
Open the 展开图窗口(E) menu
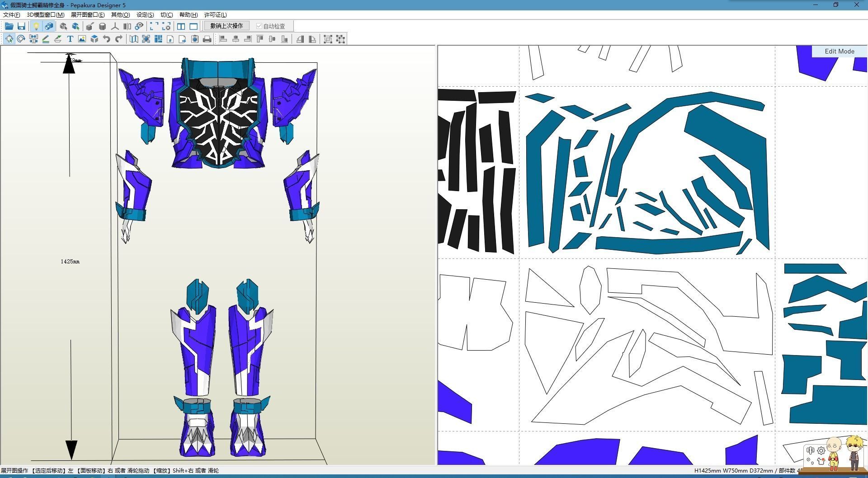[x=87, y=14]
